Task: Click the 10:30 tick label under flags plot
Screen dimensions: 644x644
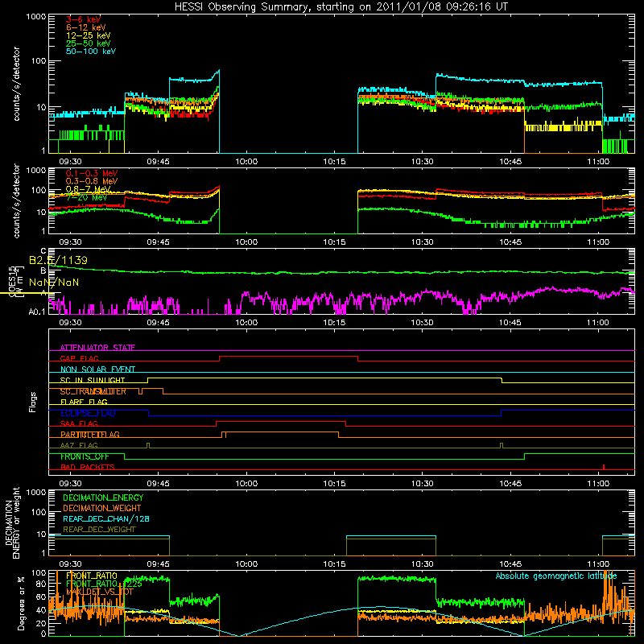Action: 422,484
